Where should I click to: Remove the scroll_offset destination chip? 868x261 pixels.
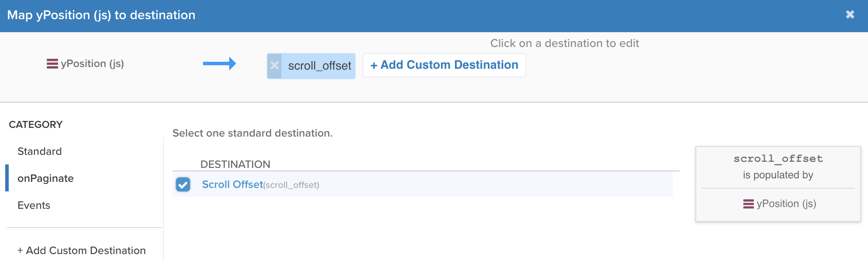pos(275,66)
